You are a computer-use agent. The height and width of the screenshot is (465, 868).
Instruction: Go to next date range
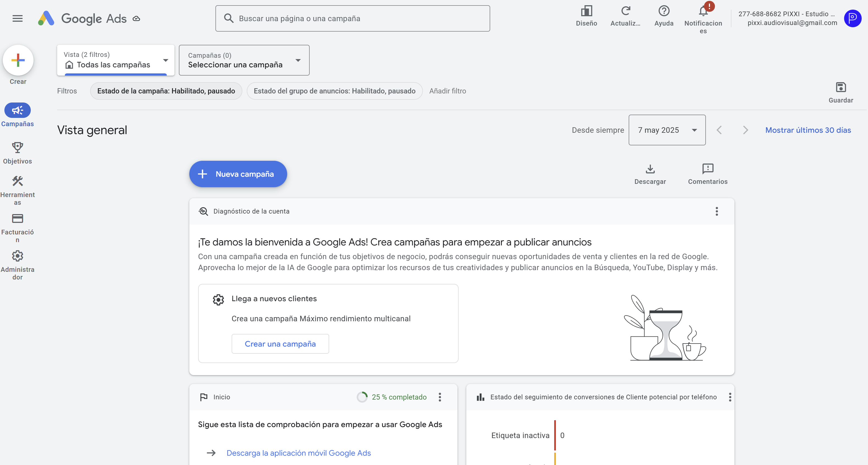coord(745,130)
